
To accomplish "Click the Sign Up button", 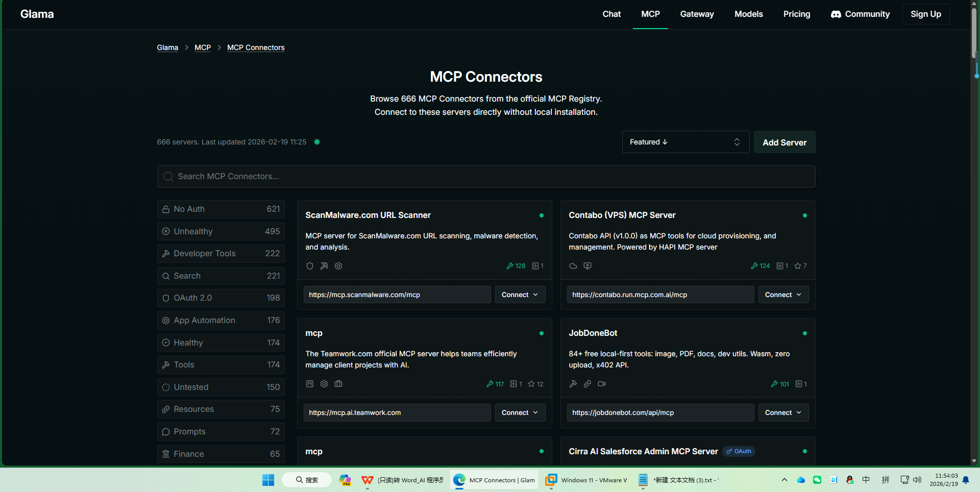I will (x=926, y=14).
